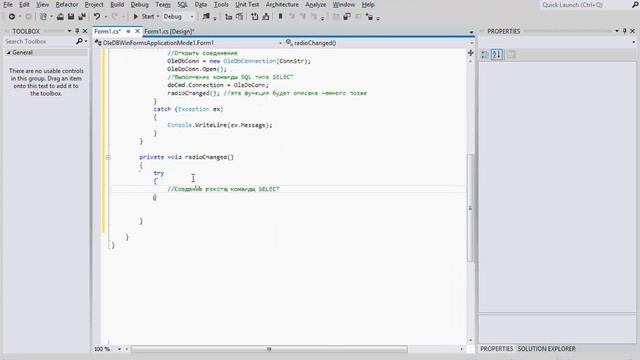Image resolution: width=640 pixels, height=360 pixels.
Task: Open the Toolbox search options dropdown arrow
Action: click(86, 41)
